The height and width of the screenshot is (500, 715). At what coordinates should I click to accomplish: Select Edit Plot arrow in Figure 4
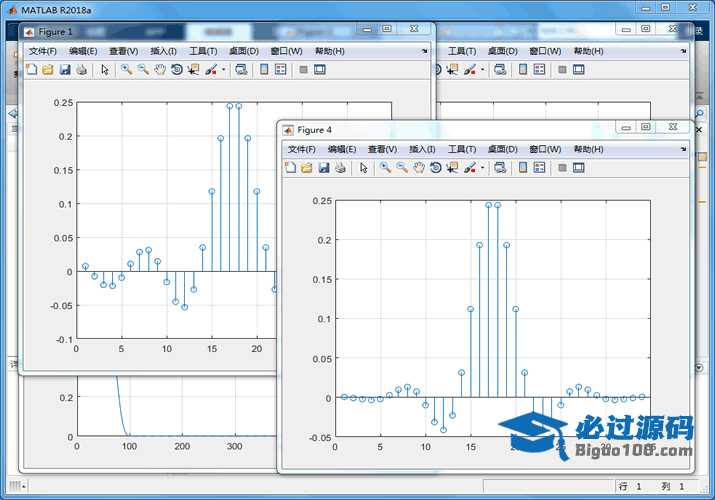[363, 167]
